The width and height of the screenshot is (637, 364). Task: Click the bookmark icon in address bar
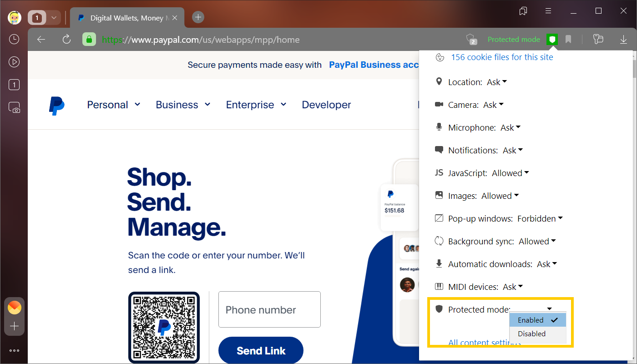[x=568, y=40]
